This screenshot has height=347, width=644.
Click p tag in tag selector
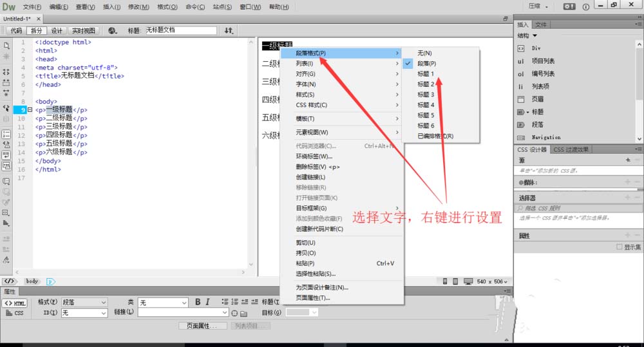click(x=50, y=282)
